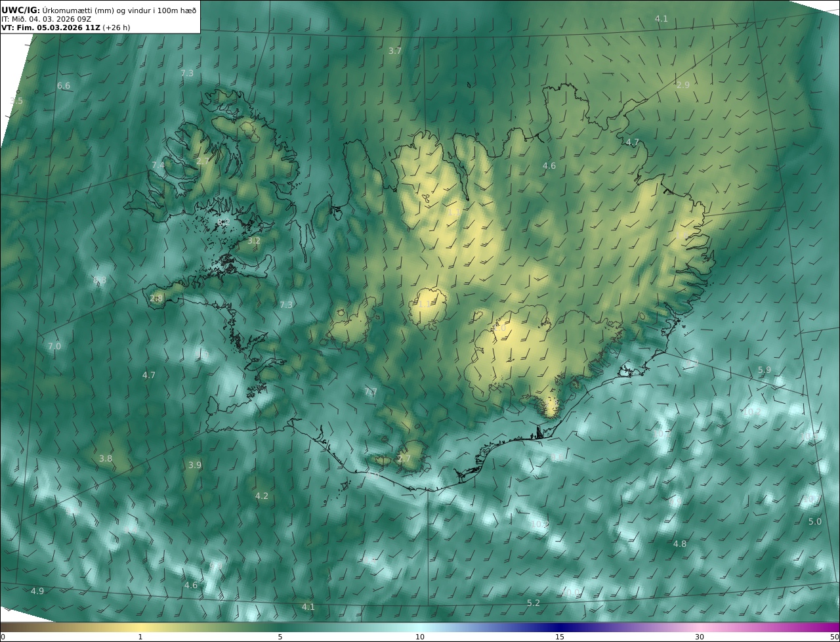Viewport: 840px width, 642px height.
Task: Click colorbar tick label "15"
Action: [560, 637]
